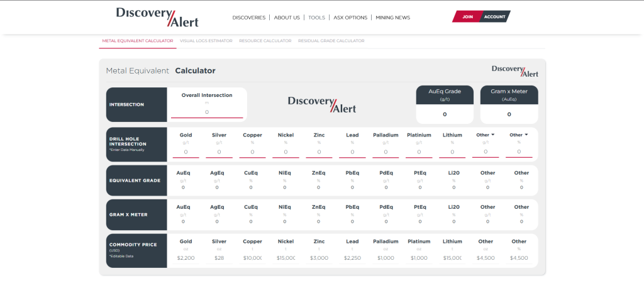Viewport: 644px width, 283px height.
Task: Expand the Other % metal dropdown
Action: pyautogui.click(x=519, y=135)
